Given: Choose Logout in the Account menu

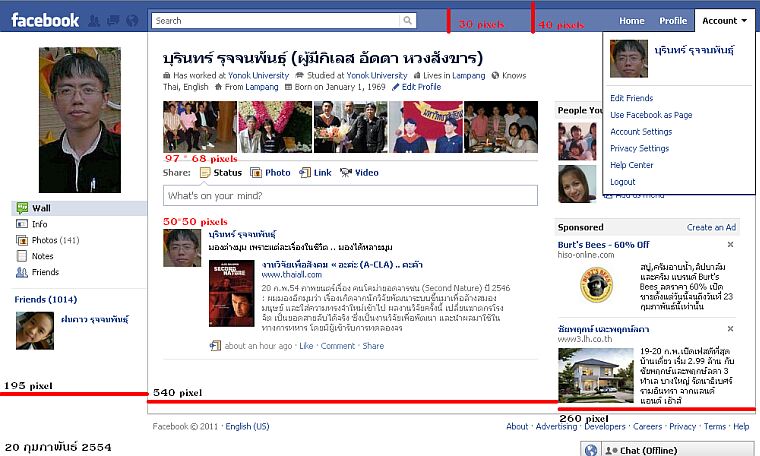Looking at the screenshot, I should [623, 182].
